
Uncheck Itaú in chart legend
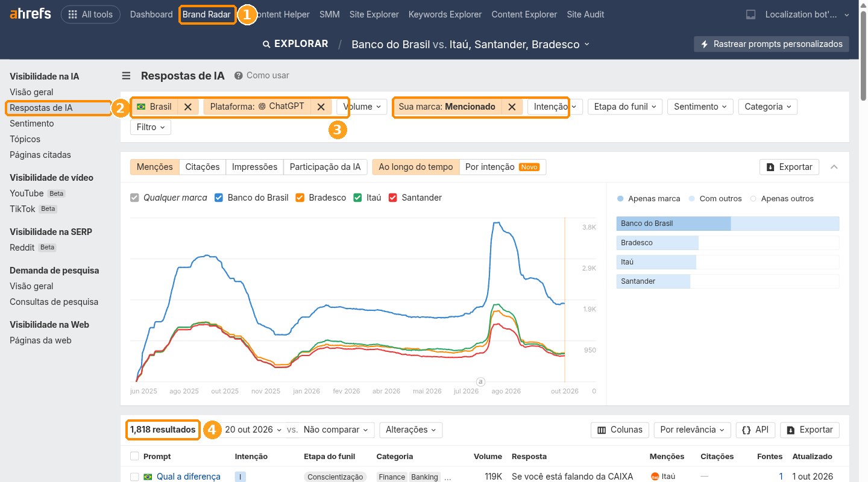357,198
